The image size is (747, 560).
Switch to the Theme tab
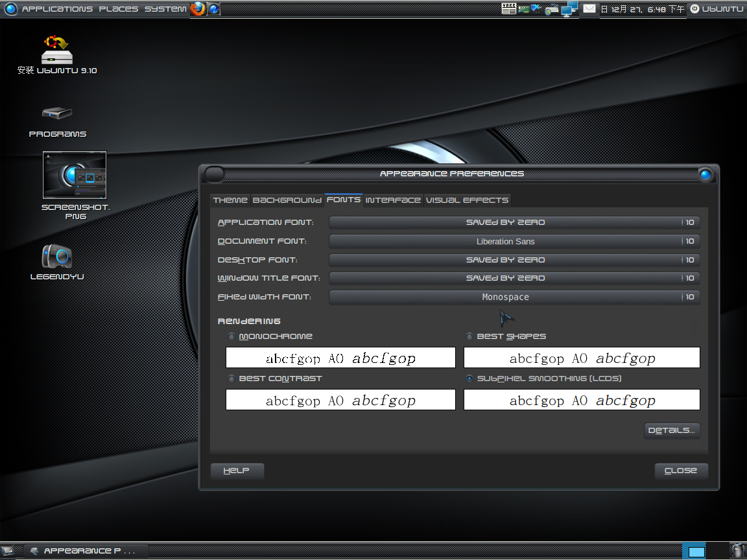click(x=230, y=200)
